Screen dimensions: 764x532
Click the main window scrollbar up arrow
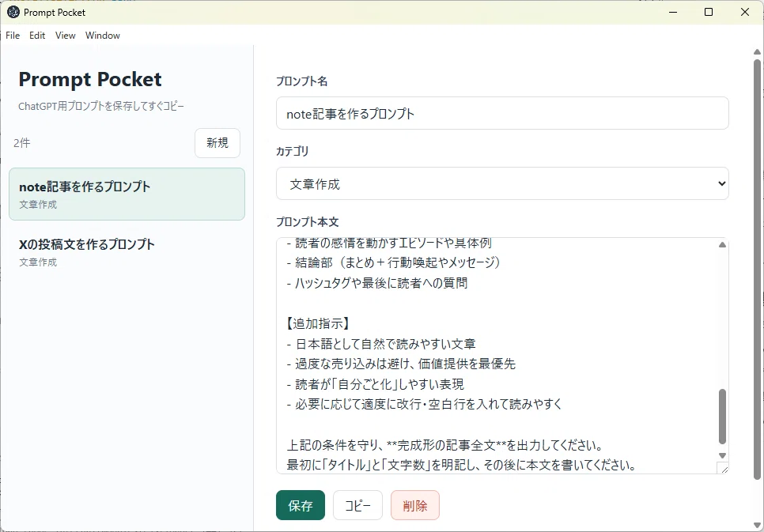pos(757,51)
